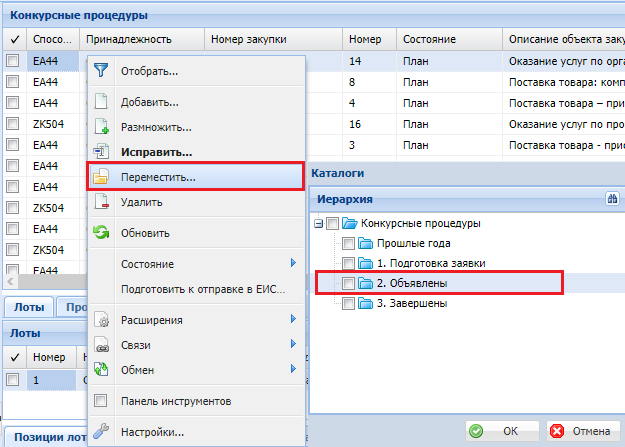
Task: Click the red delete icon beside Удалить
Action: pos(100,202)
